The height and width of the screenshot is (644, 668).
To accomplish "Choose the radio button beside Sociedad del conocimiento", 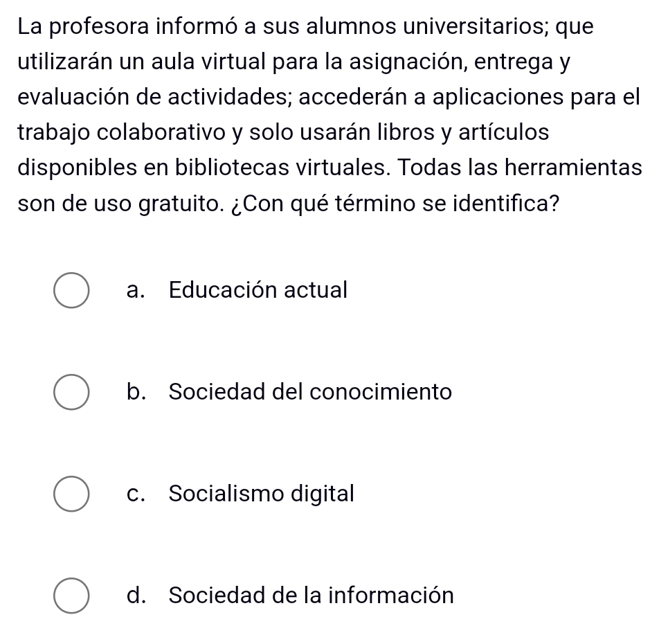I will pos(71,393).
